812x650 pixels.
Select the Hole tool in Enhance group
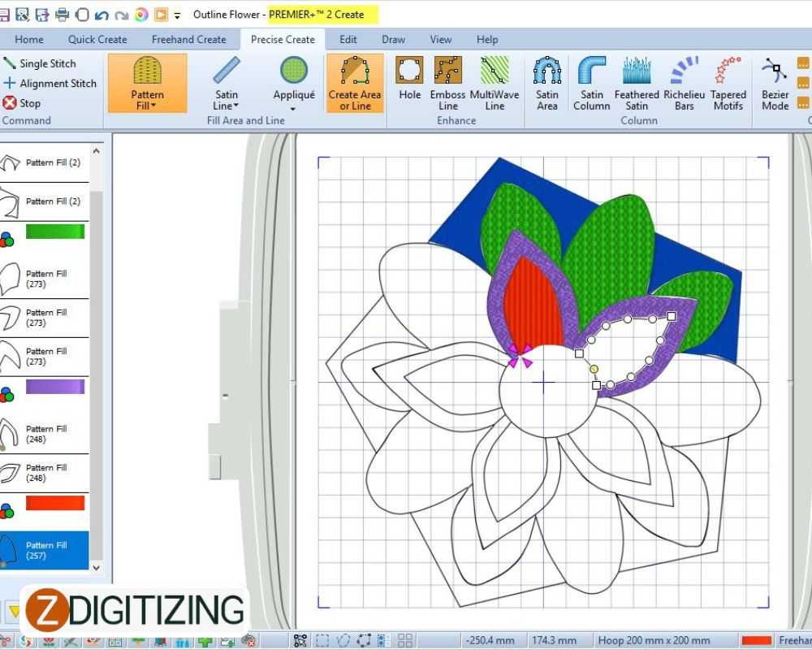coord(409,81)
